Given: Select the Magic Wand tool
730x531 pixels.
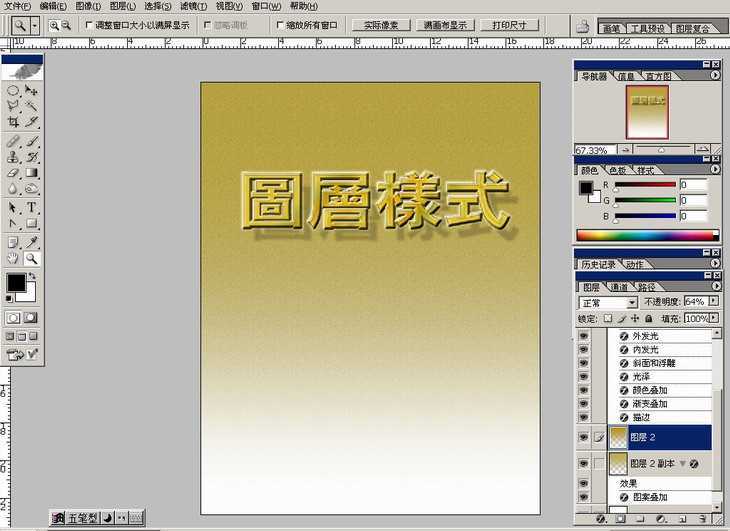Looking at the screenshot, I should pos(31,106).
